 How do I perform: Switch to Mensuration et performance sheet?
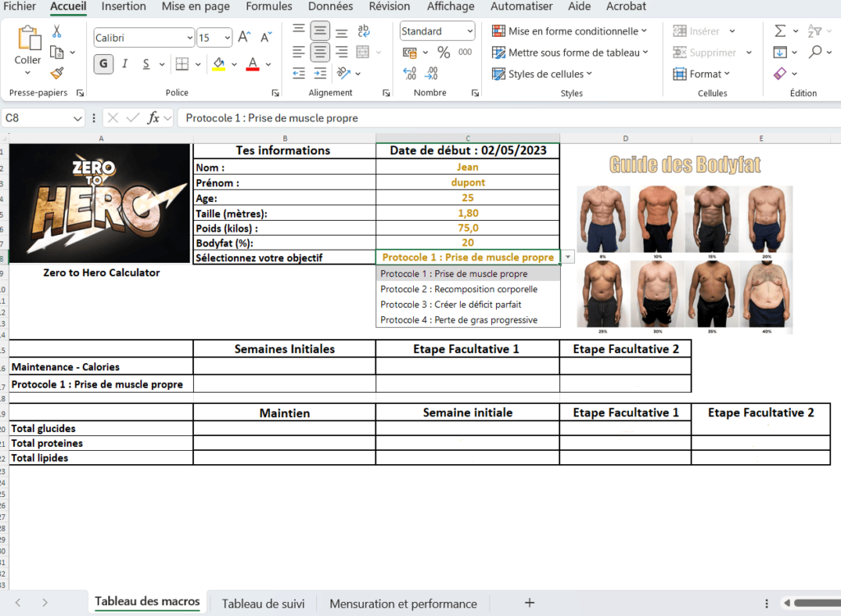pyautogui.click(x=403, y=604)
